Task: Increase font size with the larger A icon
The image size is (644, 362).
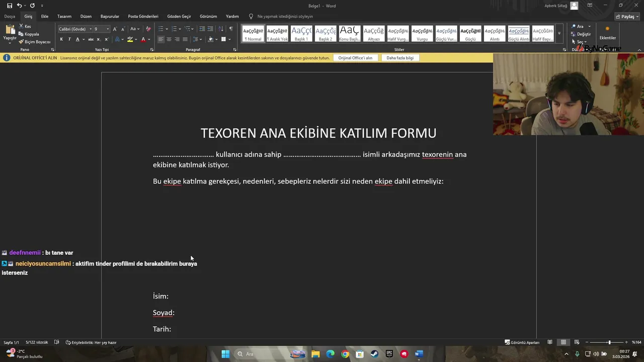Action: click(x=115, y=29)
